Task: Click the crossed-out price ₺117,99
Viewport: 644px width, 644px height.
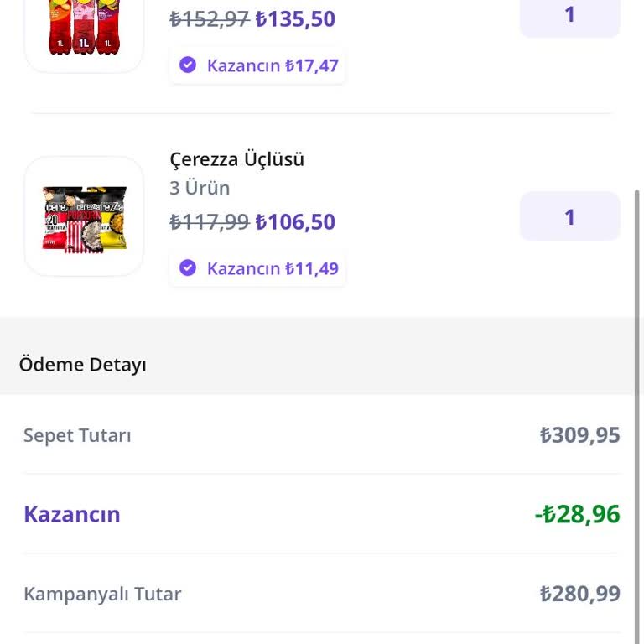Action: (x=210, y=222)
